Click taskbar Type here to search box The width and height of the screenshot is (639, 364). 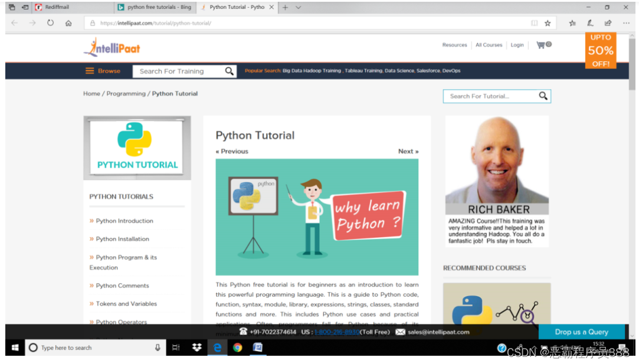96,347
